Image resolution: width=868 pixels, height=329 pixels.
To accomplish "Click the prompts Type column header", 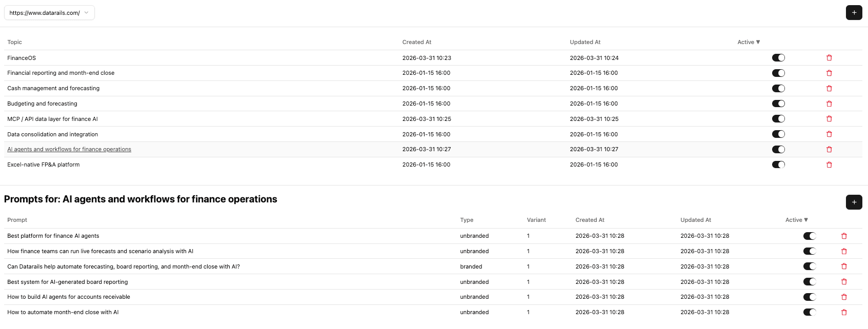I will [467, 220].
